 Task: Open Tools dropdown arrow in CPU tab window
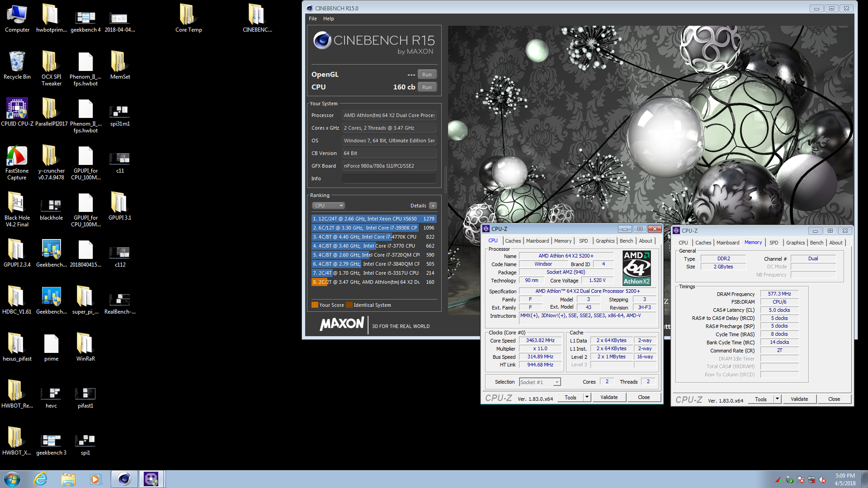tap(587, 397)
